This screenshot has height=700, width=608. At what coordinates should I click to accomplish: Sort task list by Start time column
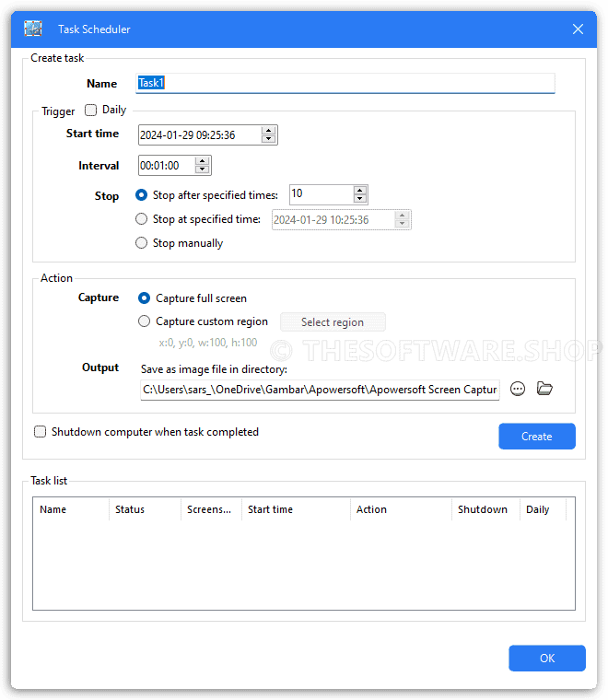pos(296,509)
